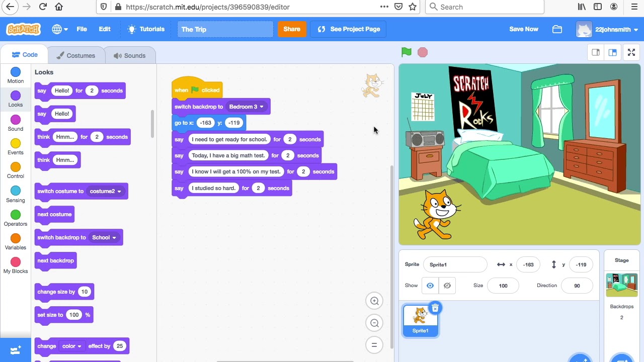Select the Operators block category
Viewport: 644px width, 362px height.
16,218
